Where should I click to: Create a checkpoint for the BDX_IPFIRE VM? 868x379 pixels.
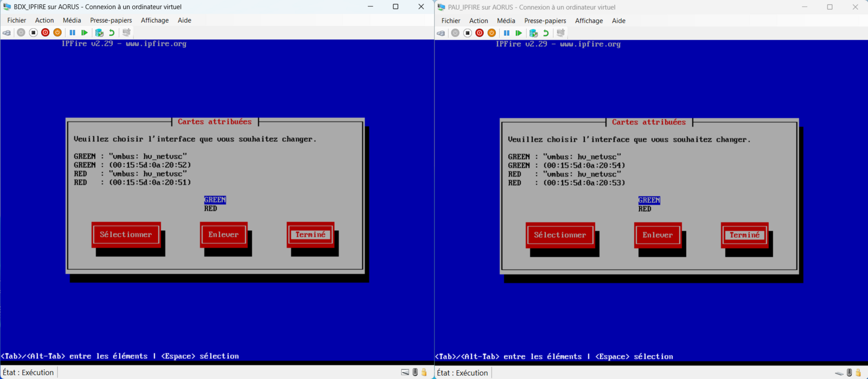99,33
